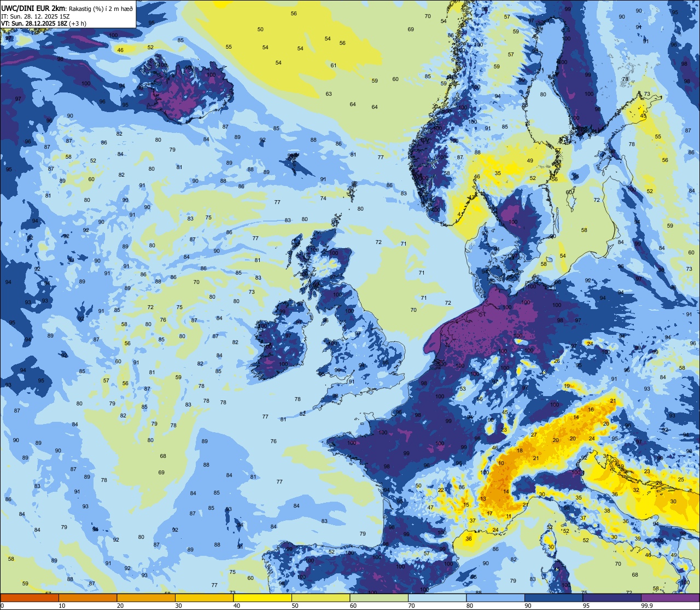Click the map value '17'

click(x=490, y=513)
